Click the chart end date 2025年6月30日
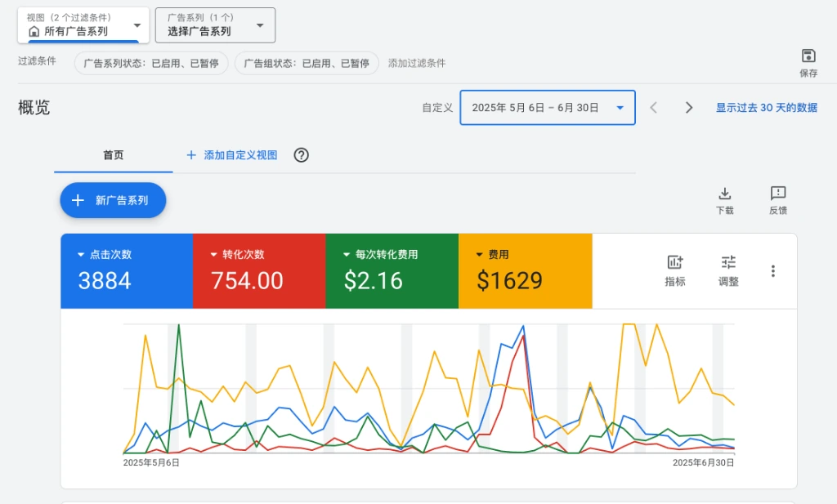Screen dimensions: 837x504 pos(703,462)
